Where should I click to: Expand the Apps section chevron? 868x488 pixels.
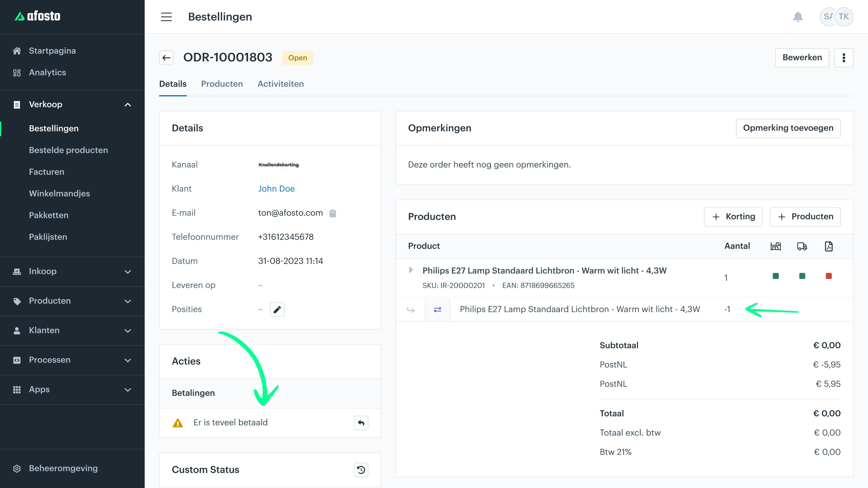click(128, 390)
